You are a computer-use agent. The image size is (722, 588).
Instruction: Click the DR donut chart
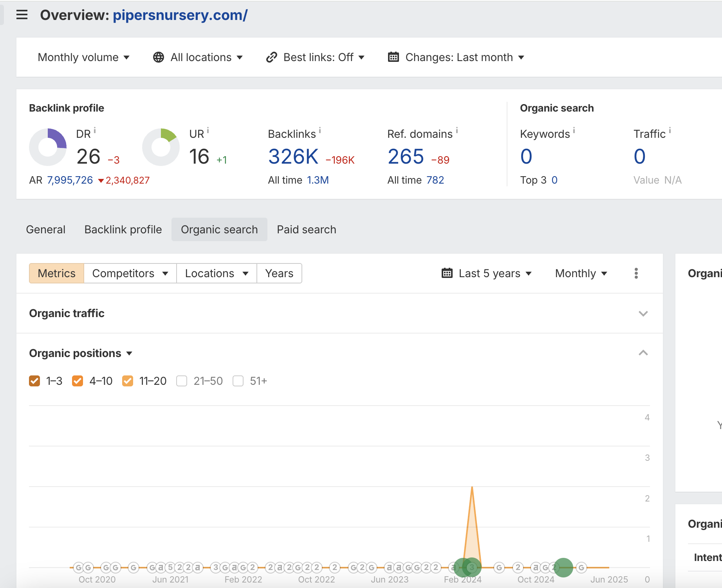point(48,147)
